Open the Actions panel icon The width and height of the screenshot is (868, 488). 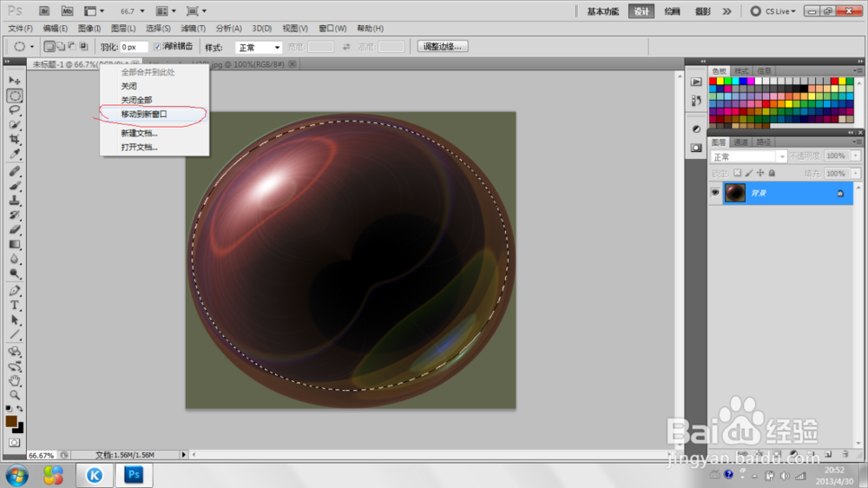pyautogui.click(x=696, y=82)
